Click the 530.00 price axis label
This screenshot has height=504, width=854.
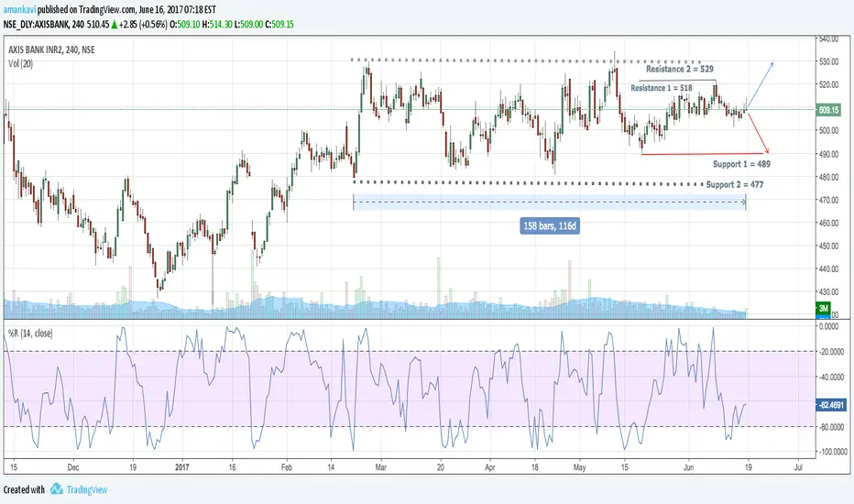pos(829,61)
